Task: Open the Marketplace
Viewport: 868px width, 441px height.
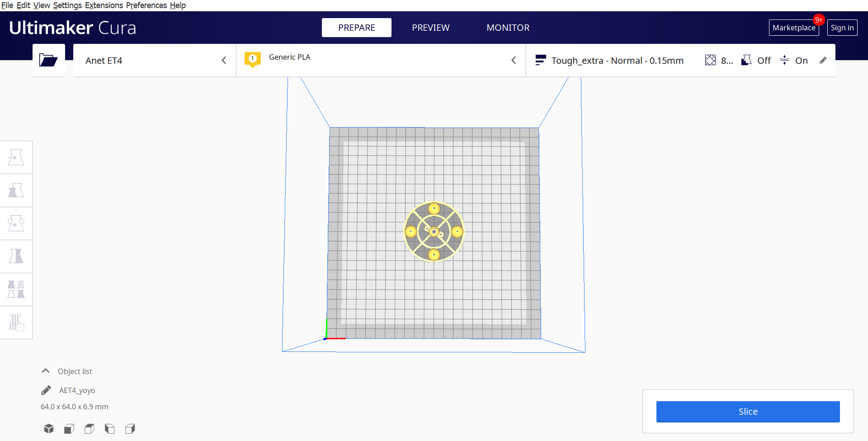Action: (x=794, y=28)
